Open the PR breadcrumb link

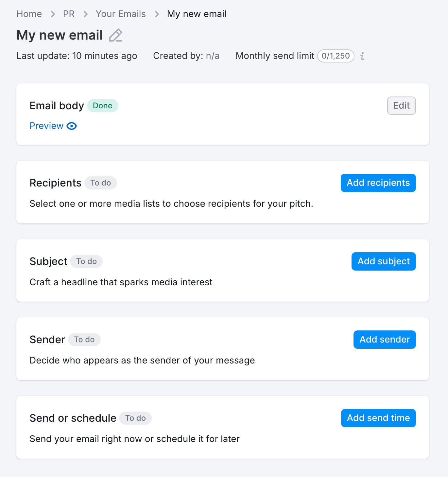tap(69, 14)
